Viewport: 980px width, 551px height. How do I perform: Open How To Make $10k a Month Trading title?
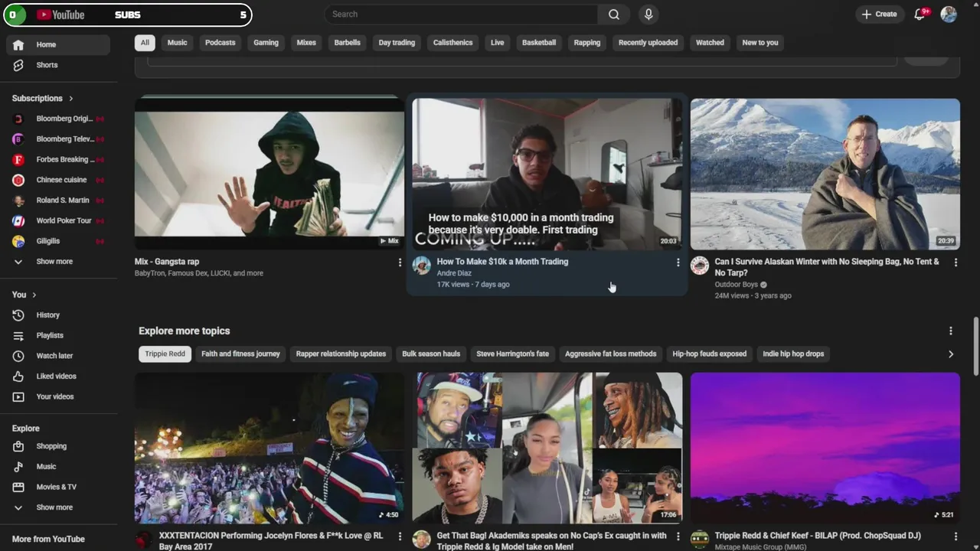[502, 262]
